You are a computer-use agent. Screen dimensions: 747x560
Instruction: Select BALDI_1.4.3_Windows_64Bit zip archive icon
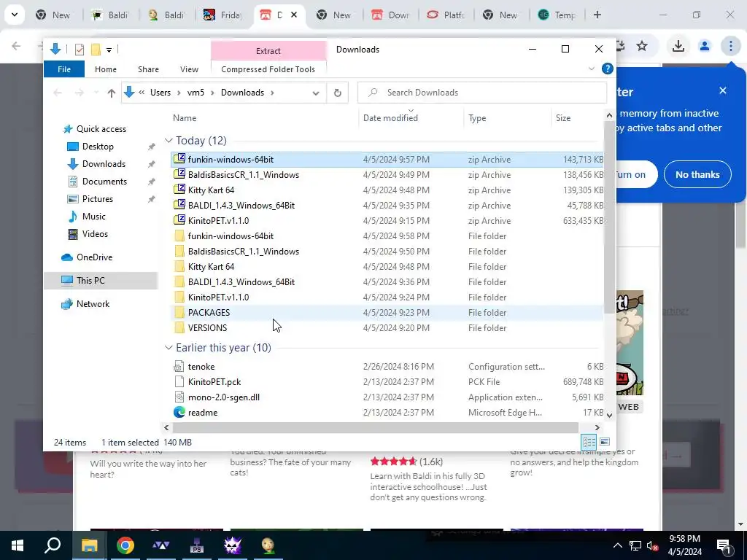click(x=179, y=205)
